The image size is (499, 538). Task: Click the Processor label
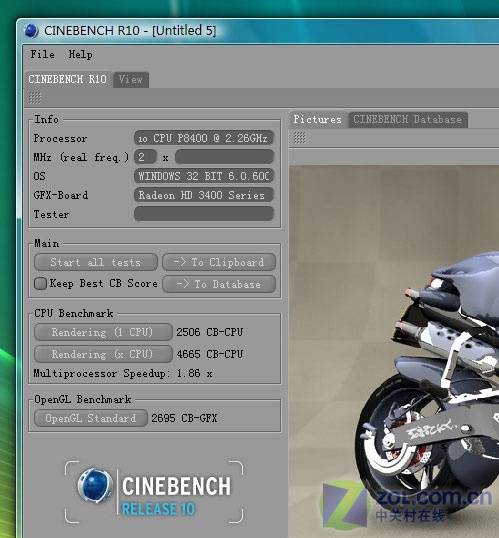[x=60, y=139]
